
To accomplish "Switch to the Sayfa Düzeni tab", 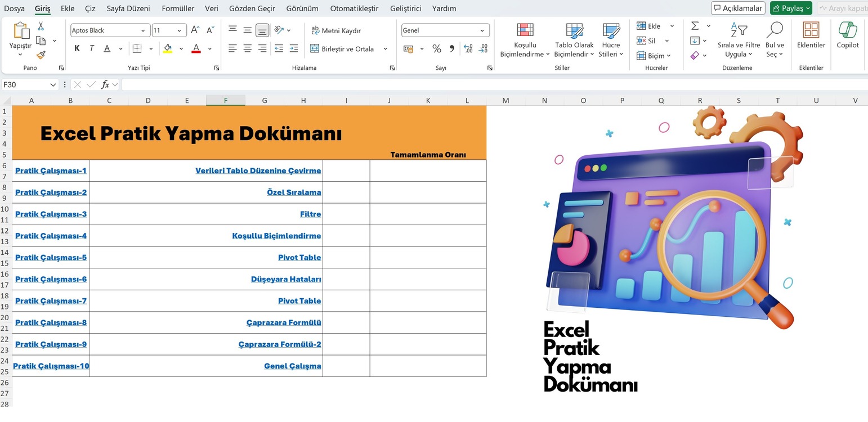I will pos(128,8).
